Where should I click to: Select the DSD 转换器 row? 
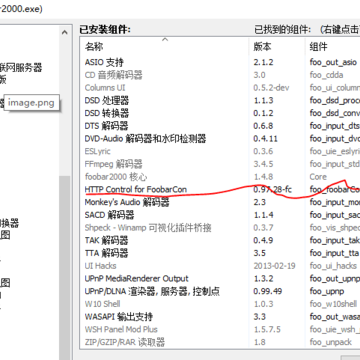click(x=220, y=113)
